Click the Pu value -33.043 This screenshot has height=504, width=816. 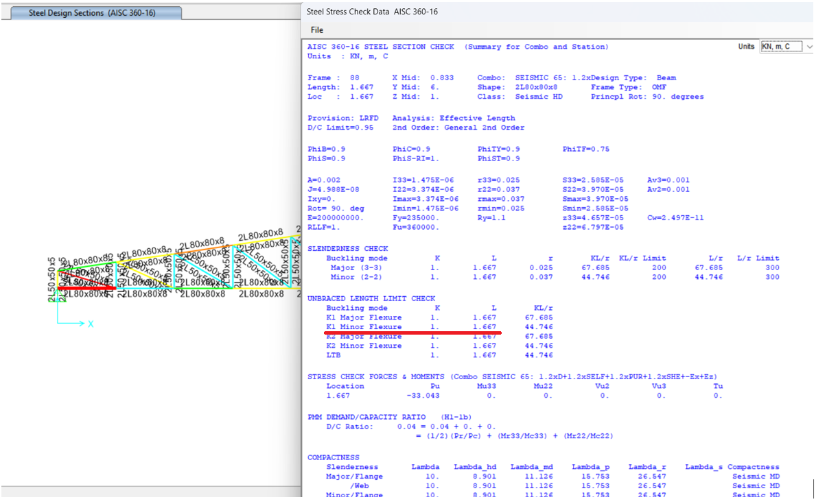423,395
